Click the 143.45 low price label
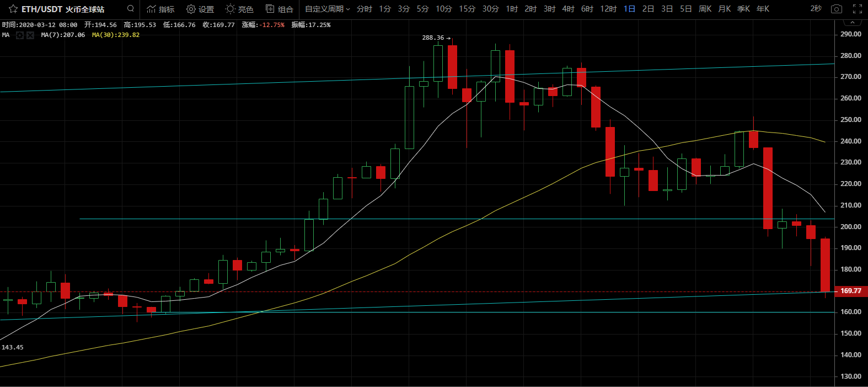The height and width of the screenshot is (387, 868). [13, 347]
